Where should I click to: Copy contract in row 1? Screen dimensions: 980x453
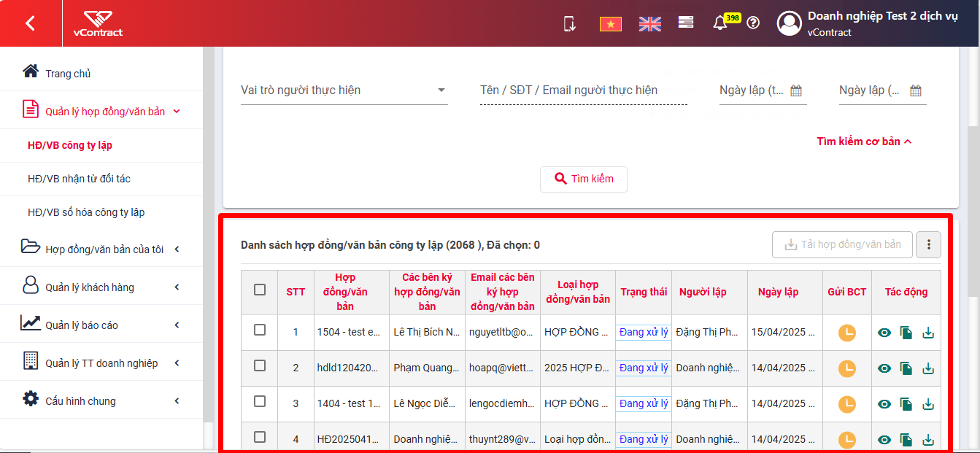pos(906,333)
